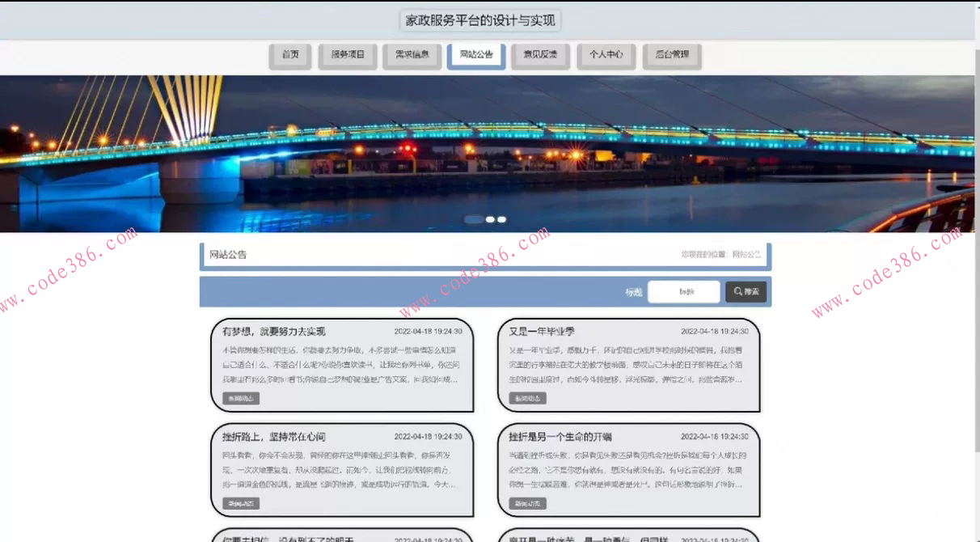
Task: Select the third carousel indicator dot
Action: pyautogui.click(x=501, y=219)
